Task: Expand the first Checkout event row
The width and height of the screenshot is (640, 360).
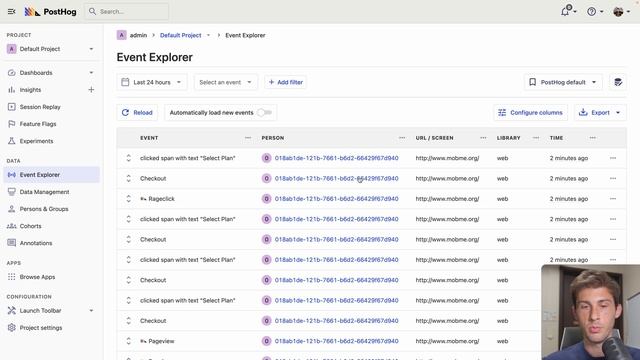Action: [x=129, y=178]
